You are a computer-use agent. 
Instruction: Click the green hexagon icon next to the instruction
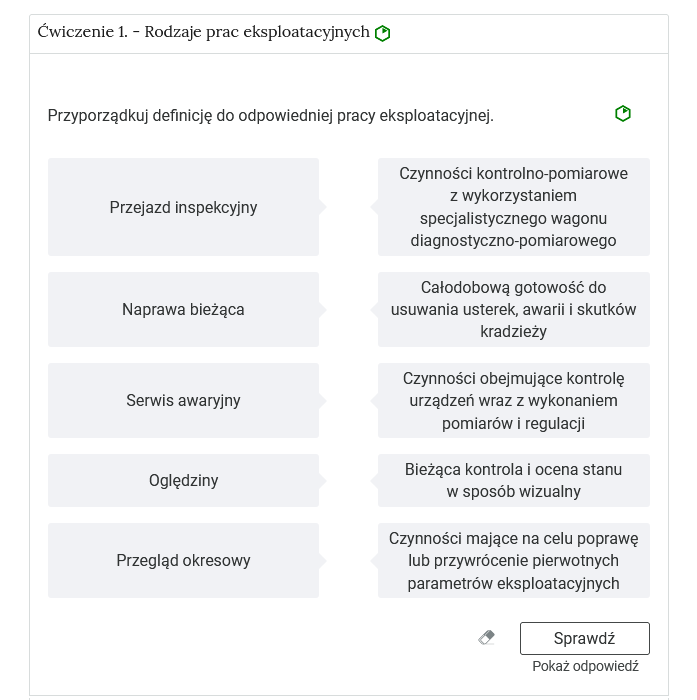point(623,114)
